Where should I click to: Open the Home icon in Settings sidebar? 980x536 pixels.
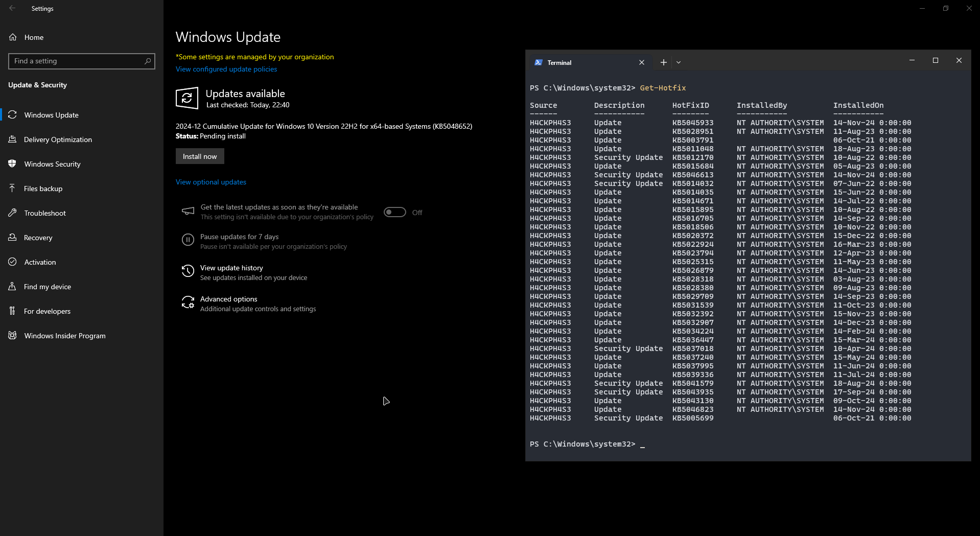click(13, 37)
